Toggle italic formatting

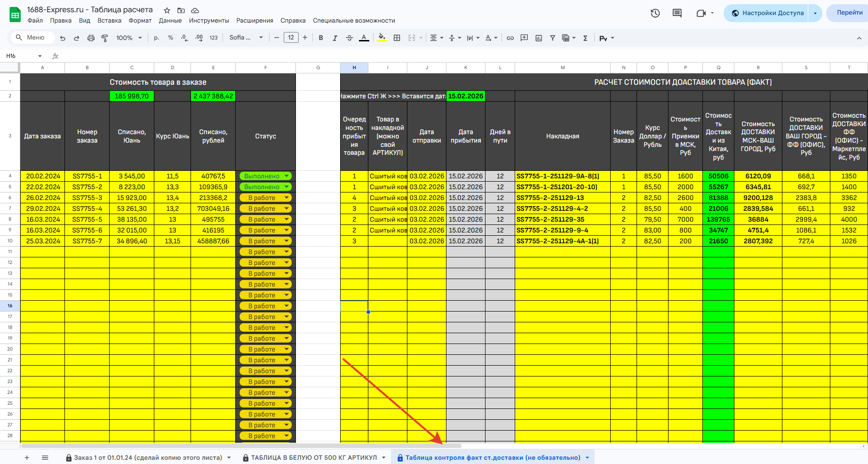point(335,38)
